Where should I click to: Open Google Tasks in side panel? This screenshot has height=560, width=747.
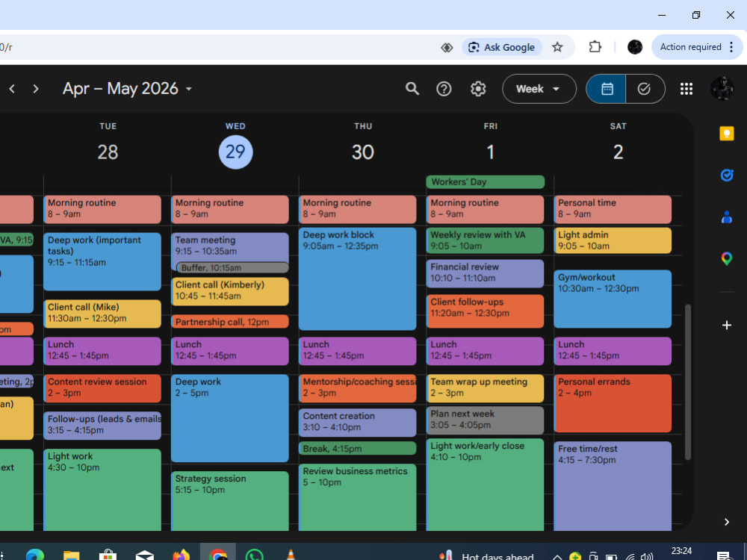coord(727,175)
